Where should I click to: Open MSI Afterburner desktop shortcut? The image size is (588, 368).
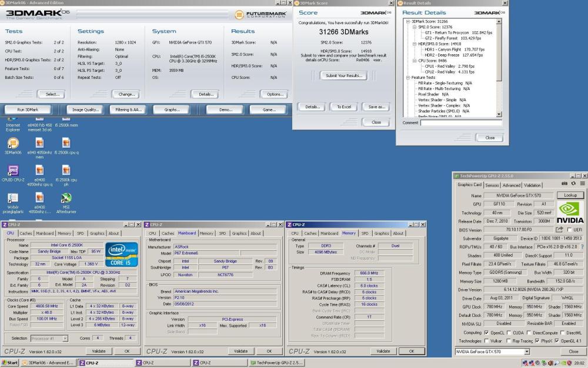tap(66, 197)
